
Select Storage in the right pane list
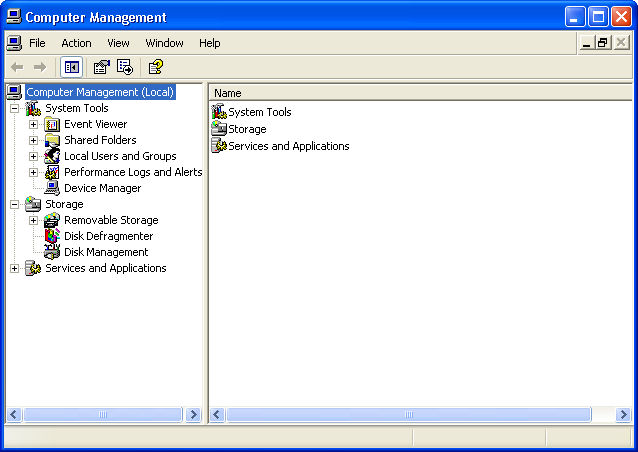pos(246,129)
